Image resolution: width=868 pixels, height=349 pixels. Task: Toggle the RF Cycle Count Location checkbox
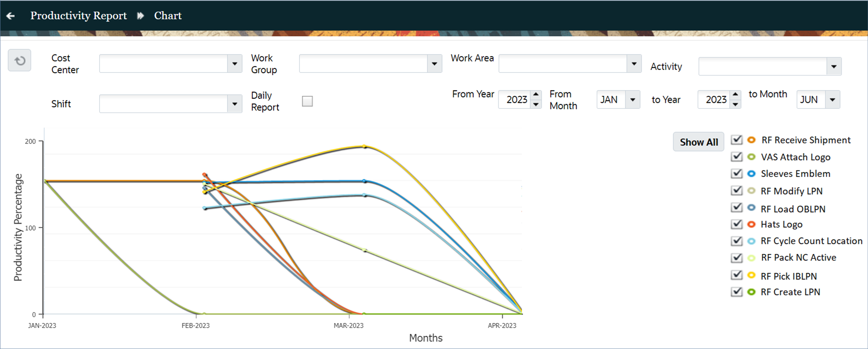tap(737, 241)
